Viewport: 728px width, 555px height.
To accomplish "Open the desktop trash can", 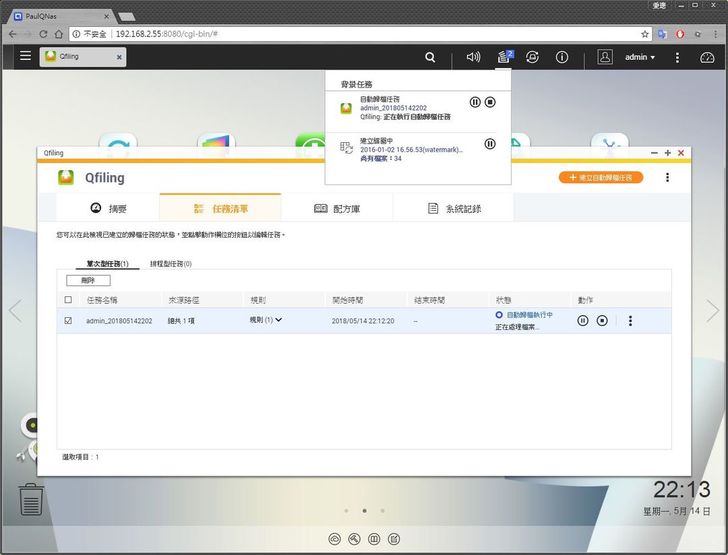I will pyautogui.click(x=32, y=498).
